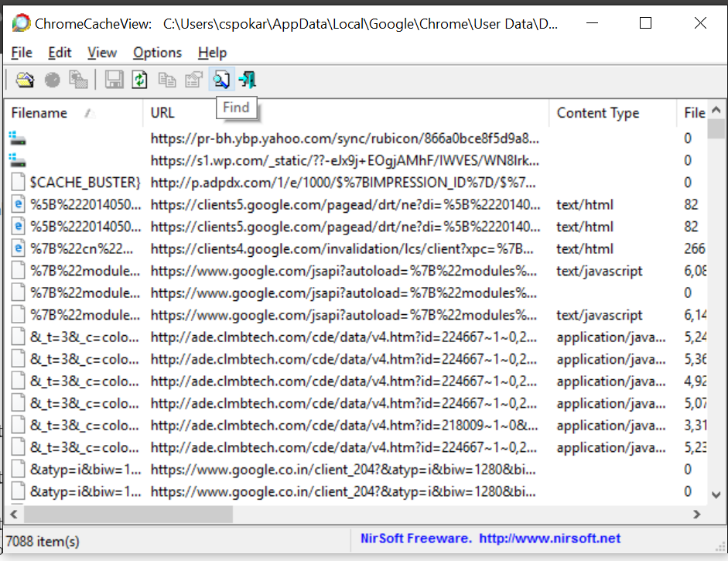The height and width of the screenshot is (561, 728).
Task: Click the Properties toolbar icon
Action: point(193,80)
